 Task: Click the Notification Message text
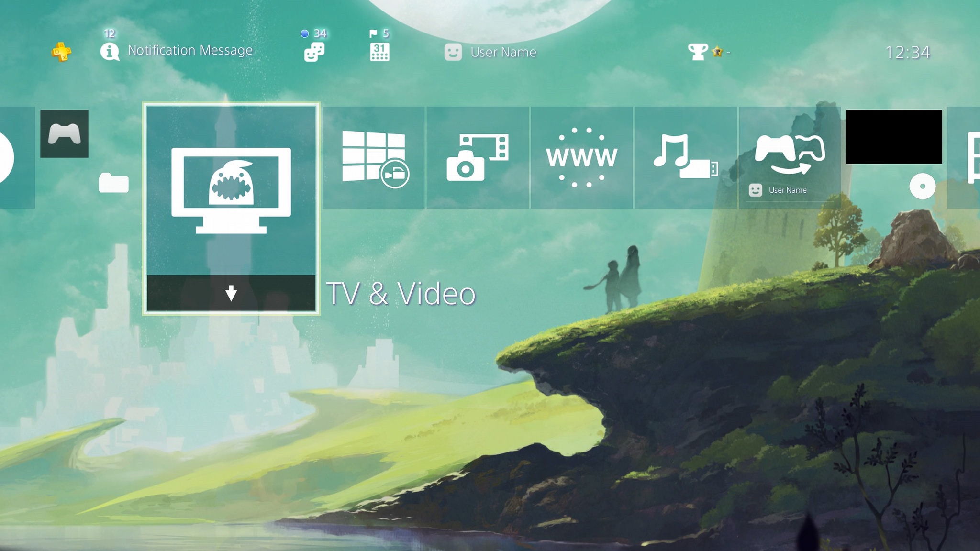click(190, 50)
